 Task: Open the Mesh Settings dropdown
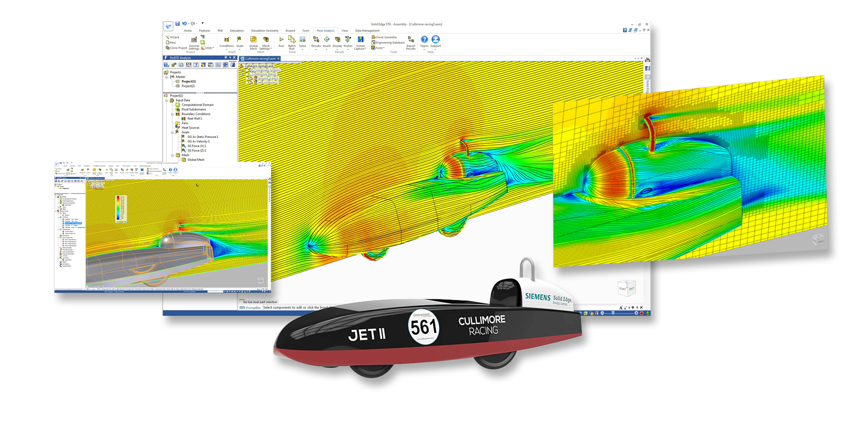pyautogui.click(x=266, y=43)
